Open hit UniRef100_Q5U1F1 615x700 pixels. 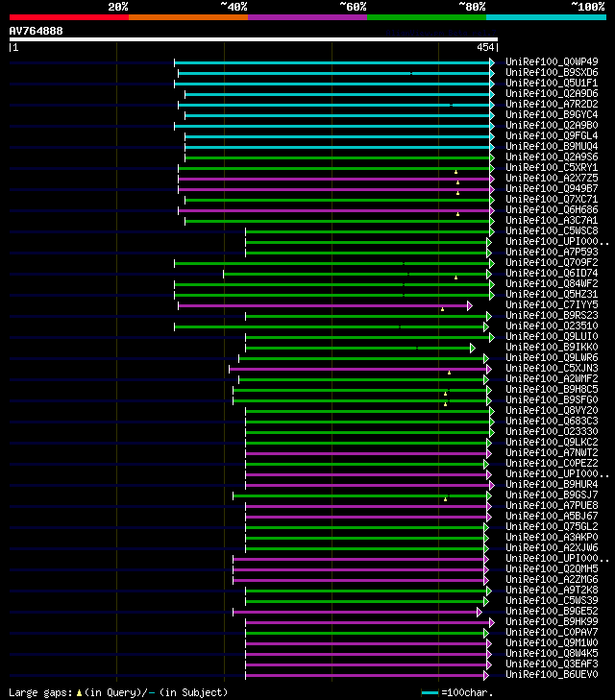(x=552, y=83)
